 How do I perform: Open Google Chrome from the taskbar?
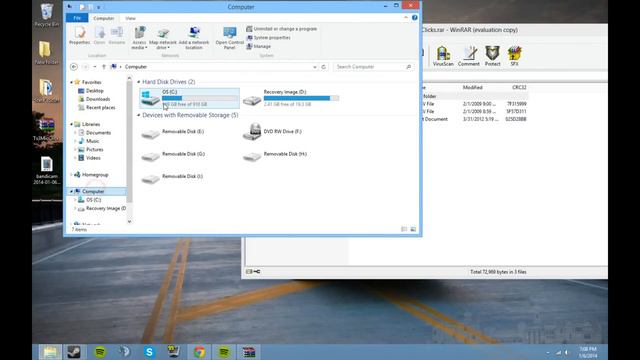tap(199, 352)
